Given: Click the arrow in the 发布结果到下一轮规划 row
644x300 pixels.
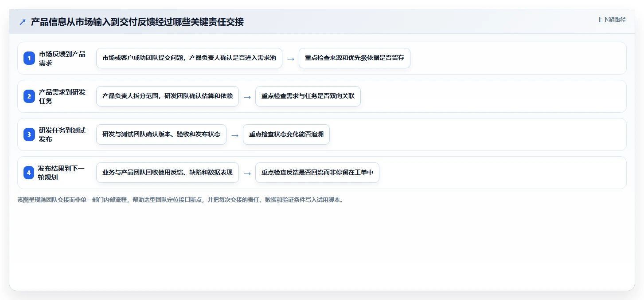Looking at the screenshot, I should [247, 173].
